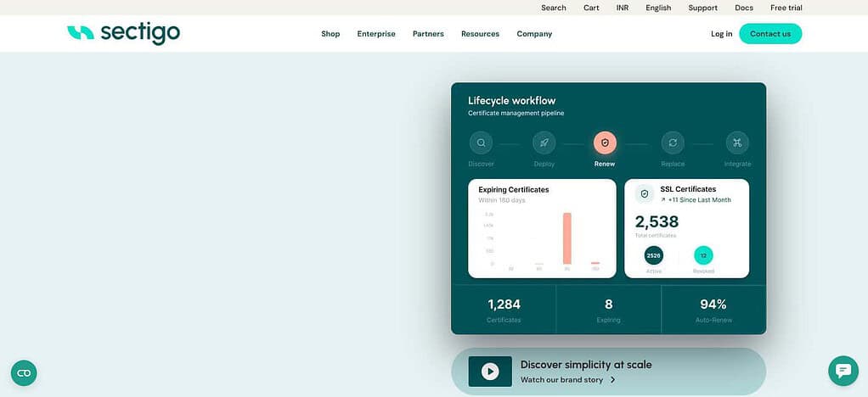Open the Shop menu
The image size is (868, 397).
330,34
